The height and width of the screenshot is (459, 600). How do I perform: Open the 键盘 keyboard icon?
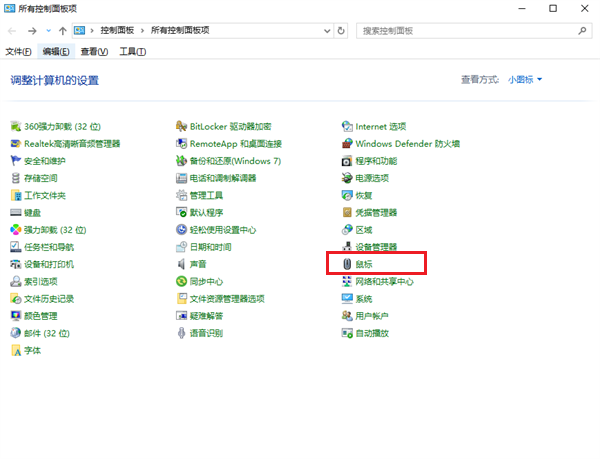15,212
